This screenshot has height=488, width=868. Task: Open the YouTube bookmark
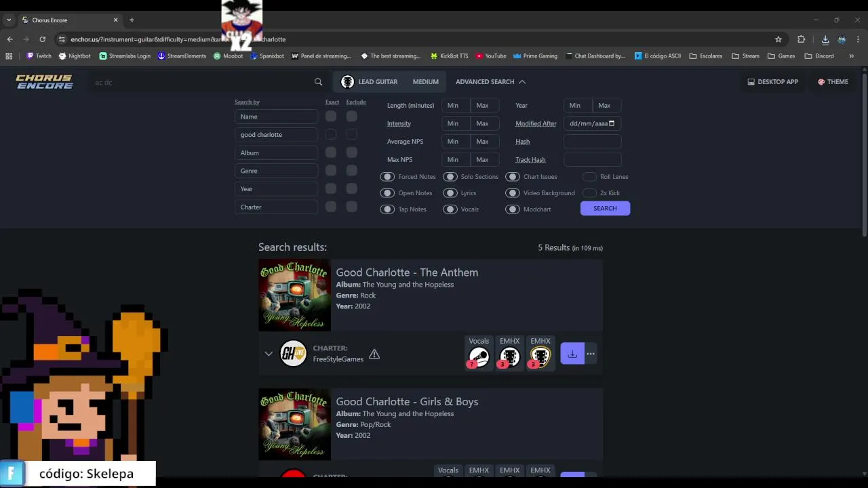pos(491,56)
